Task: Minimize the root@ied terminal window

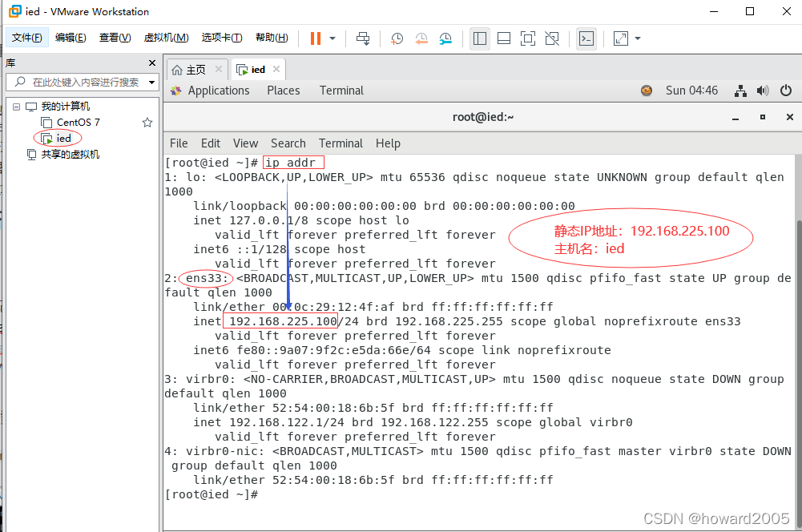Action: point(736,118)
